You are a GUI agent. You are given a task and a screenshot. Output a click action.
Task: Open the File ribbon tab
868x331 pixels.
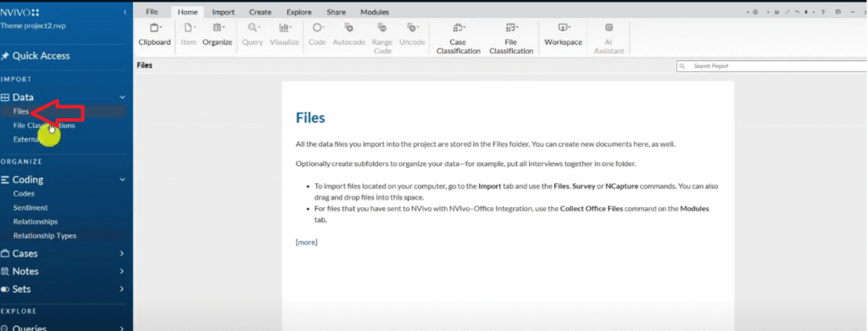152,12
